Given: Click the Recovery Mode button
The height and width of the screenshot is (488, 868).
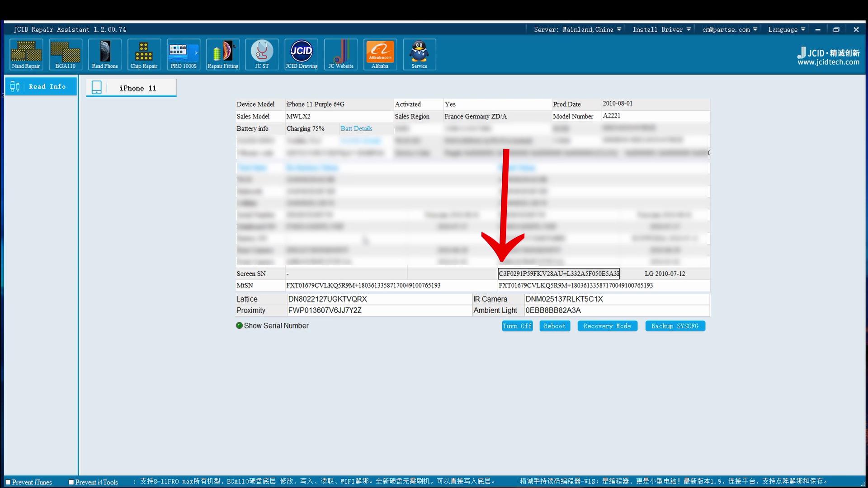Looking at the screenshot, I should tap(607, 326).
